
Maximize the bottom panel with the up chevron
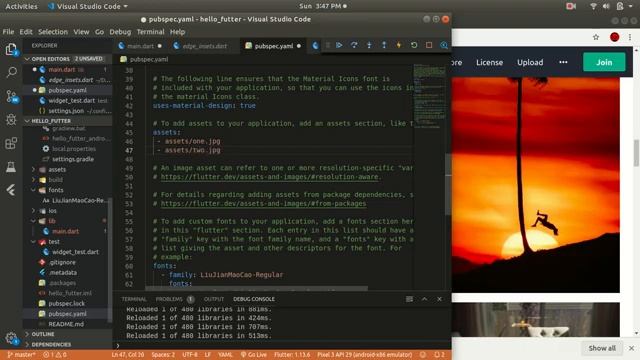pos(424,299)
